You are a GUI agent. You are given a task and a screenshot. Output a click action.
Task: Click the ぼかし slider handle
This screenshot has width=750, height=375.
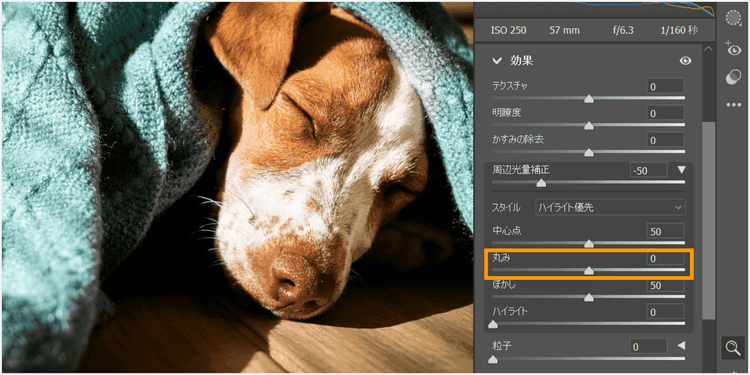click(x=589, y=298)
